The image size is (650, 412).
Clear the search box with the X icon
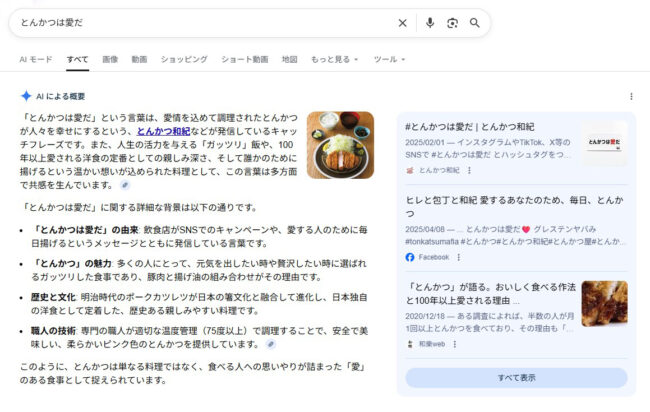[x=402, y=23]
